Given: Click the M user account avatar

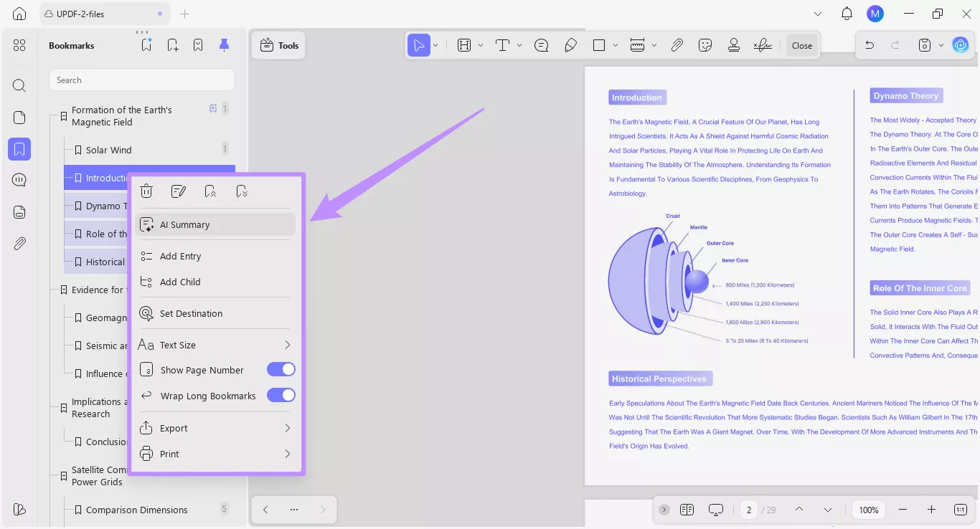Looking at the screenshot, I should (x=875, y=14).
